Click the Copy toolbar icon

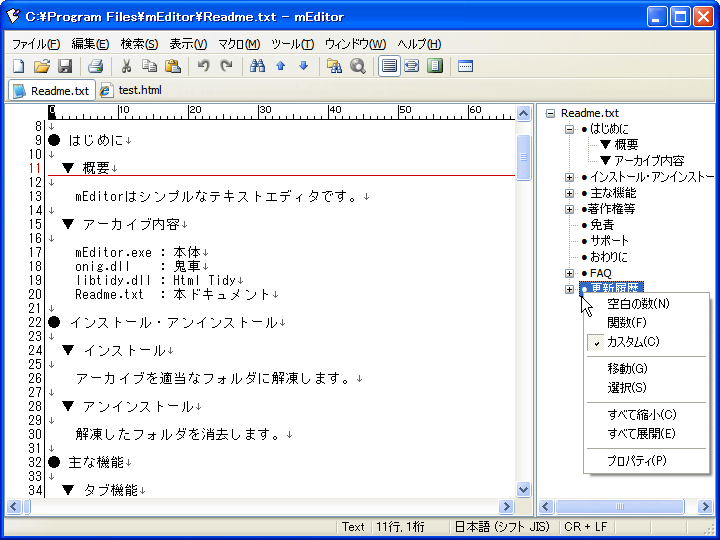149,66
